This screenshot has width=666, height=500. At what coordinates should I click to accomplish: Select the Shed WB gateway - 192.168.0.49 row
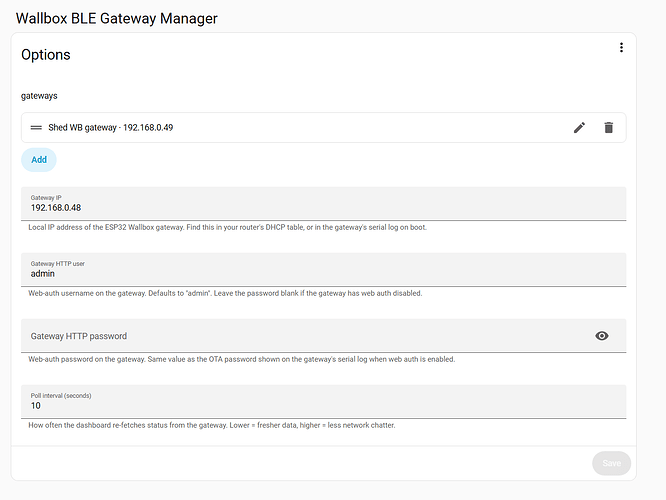[x=324, y=127]
